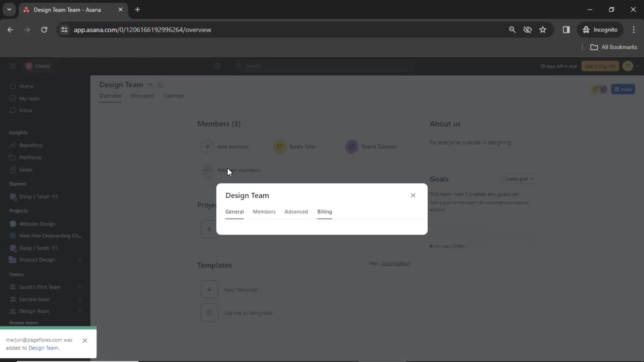Viewport: 644px width, 362px height.
Task: Open Portfolios in the sidebar
Action: pyautogui.click(x=30, y=157)
